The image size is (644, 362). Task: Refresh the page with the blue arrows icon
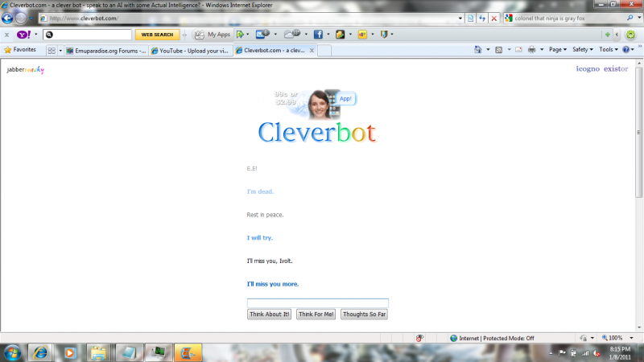482,18
